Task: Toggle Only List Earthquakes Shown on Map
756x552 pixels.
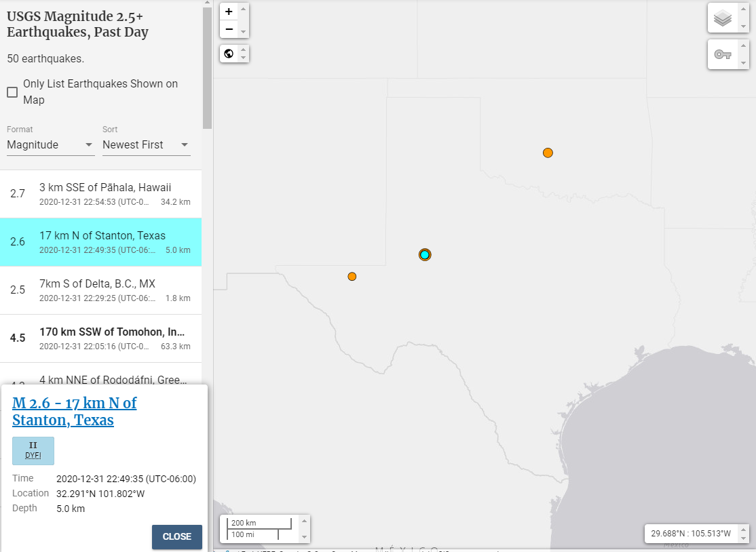Action: click(12, 92)
